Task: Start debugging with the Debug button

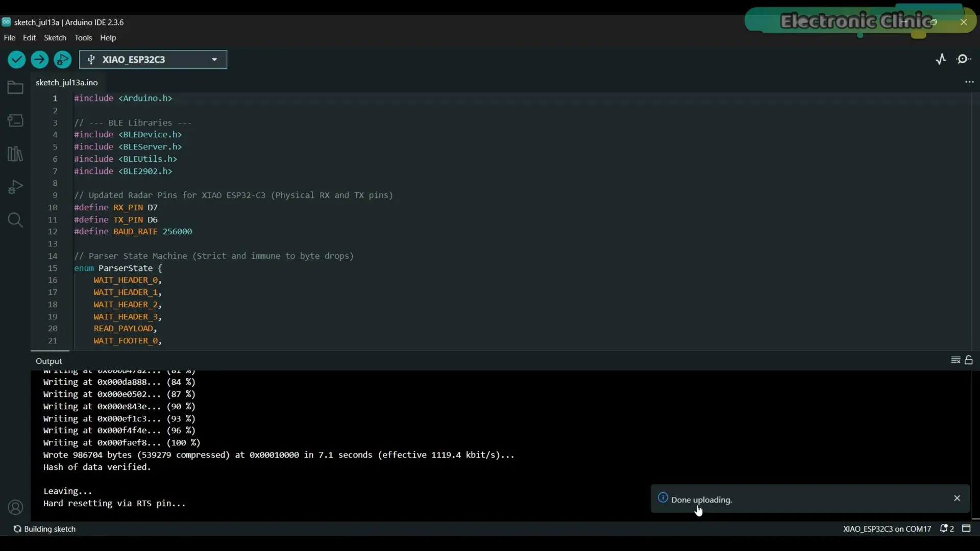Action: 63,60
